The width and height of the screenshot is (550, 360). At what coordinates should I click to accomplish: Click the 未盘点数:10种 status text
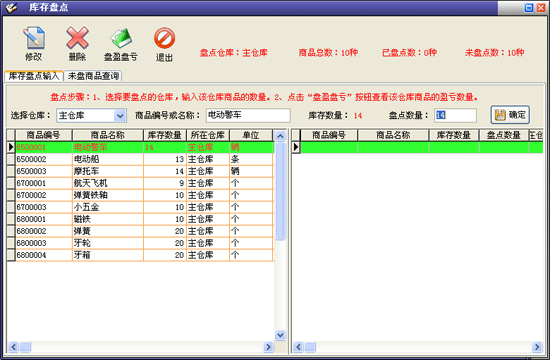click(495, 53)
